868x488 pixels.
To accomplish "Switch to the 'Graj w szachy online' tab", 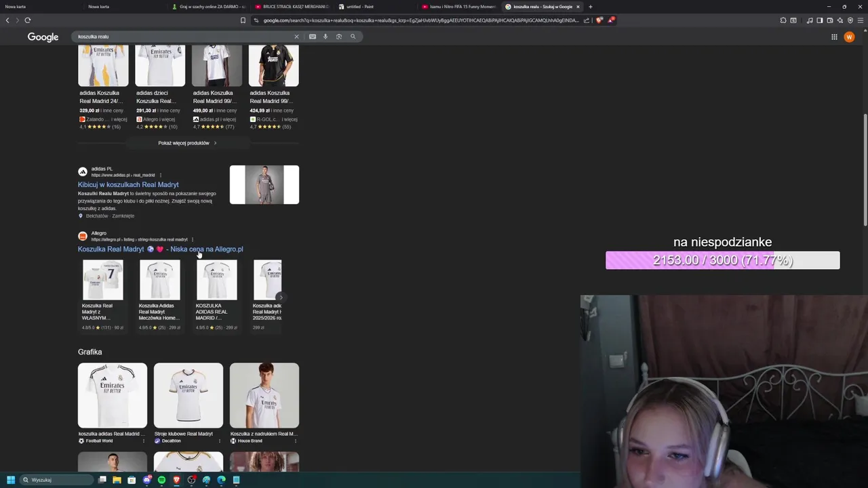I will (208, 7).
